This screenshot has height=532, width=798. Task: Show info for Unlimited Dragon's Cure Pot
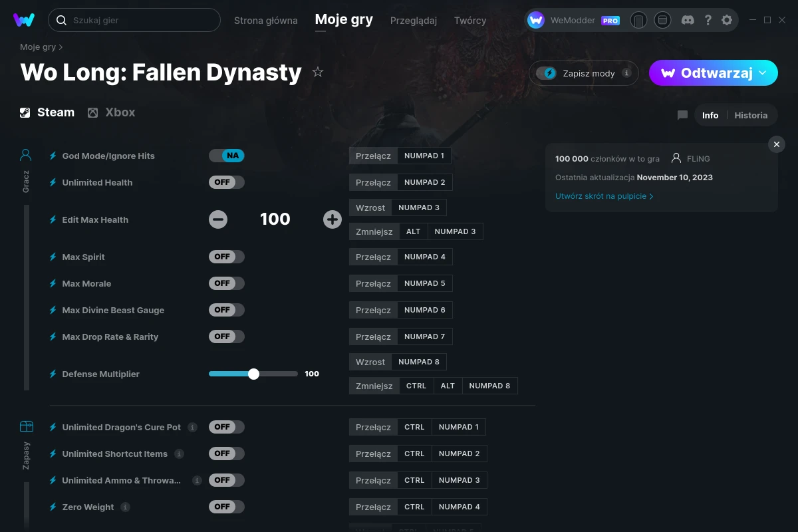coord(192,427)
